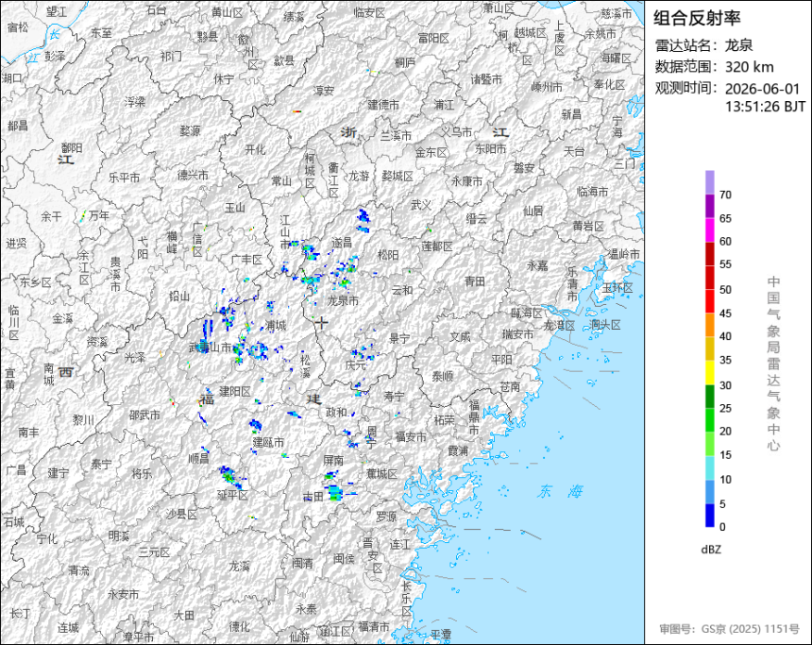Click the 临海市 map label
This screenshot has height=645, width=812.
tap(592, 192)
